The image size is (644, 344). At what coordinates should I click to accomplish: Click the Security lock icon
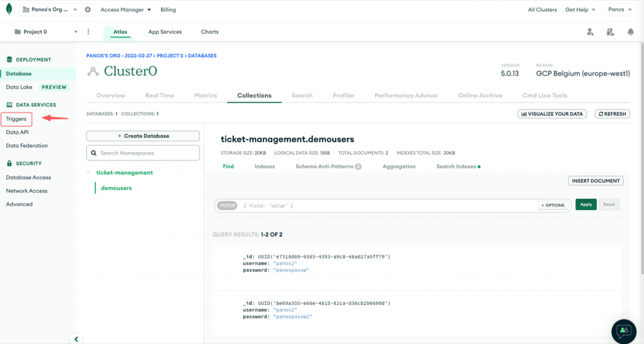[x=9, y=163]
